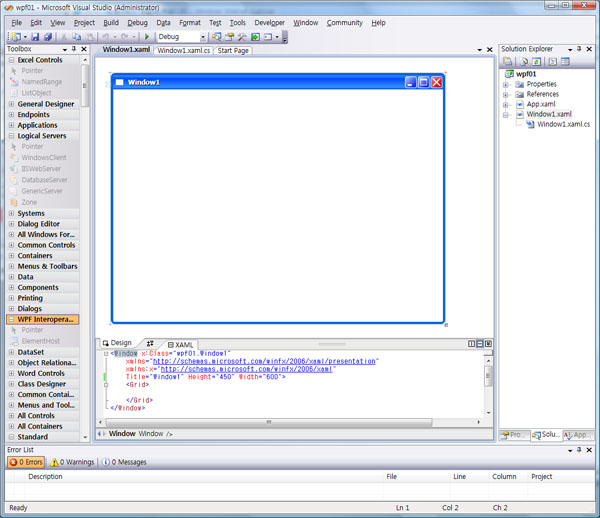The image size is (600, 518).
Task: Select the Window tag in breadcrumb bar
Action: tap(122, 433)
